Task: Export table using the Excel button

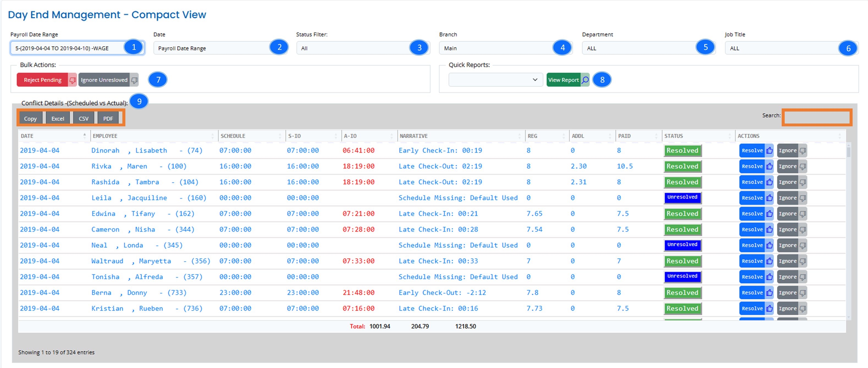Action: pyautogui.click(x=58, y=119)
